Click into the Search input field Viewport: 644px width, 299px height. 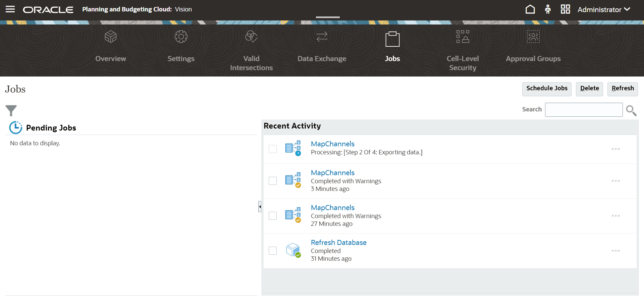coord(584,110)
